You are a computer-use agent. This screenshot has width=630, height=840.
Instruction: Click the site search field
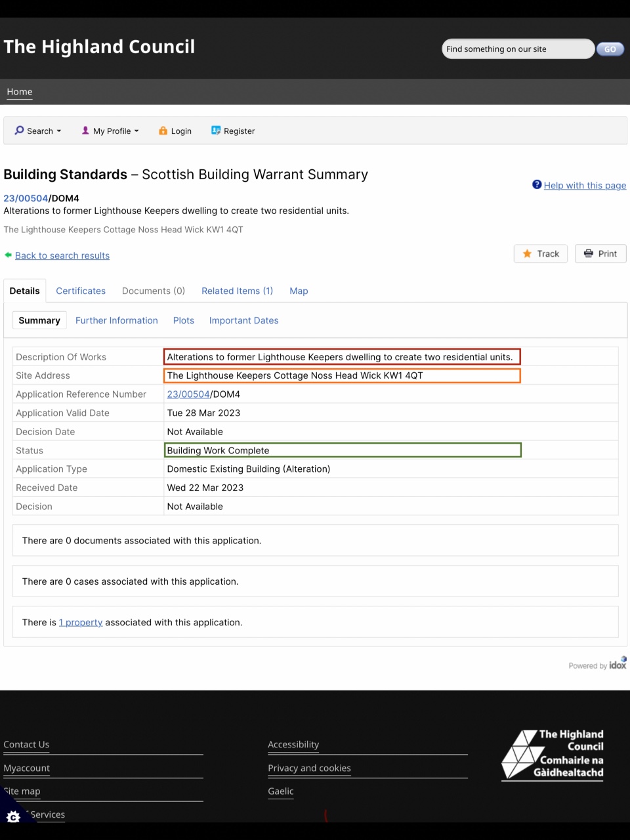point(518,49)
